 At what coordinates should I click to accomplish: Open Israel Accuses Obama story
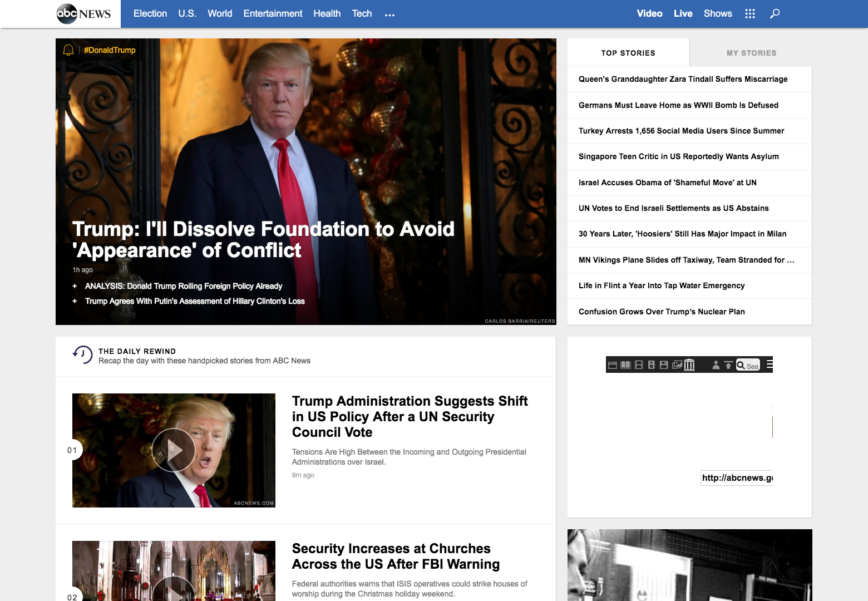668,183
